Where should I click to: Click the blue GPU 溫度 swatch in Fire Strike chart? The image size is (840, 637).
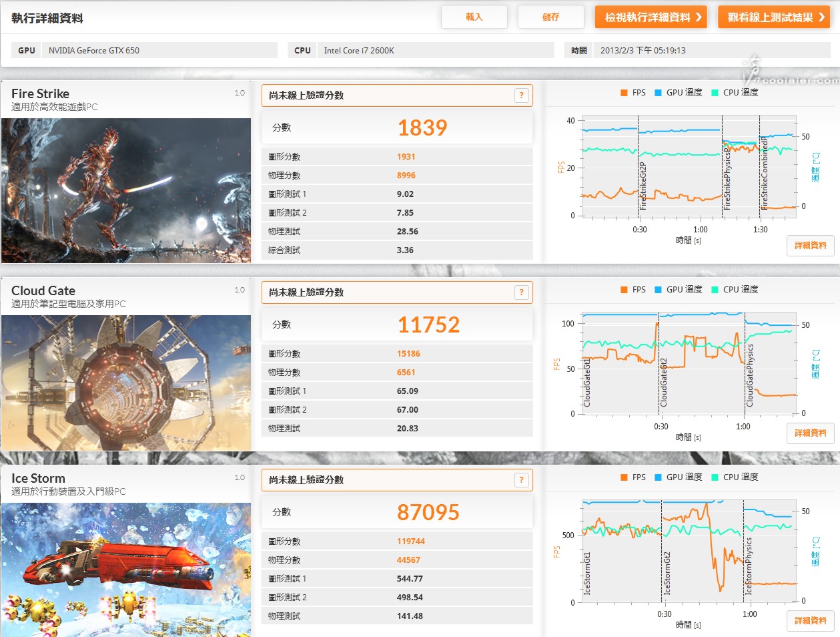tap(658, 93)
